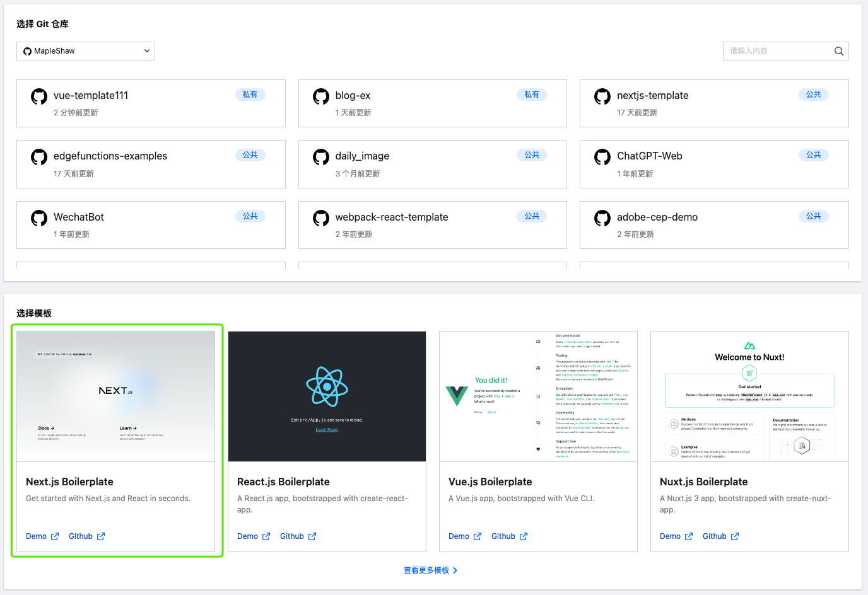Select the blog-ex repository name
The width and height of the screenshot is (868, 595).
tap(353, 95)
